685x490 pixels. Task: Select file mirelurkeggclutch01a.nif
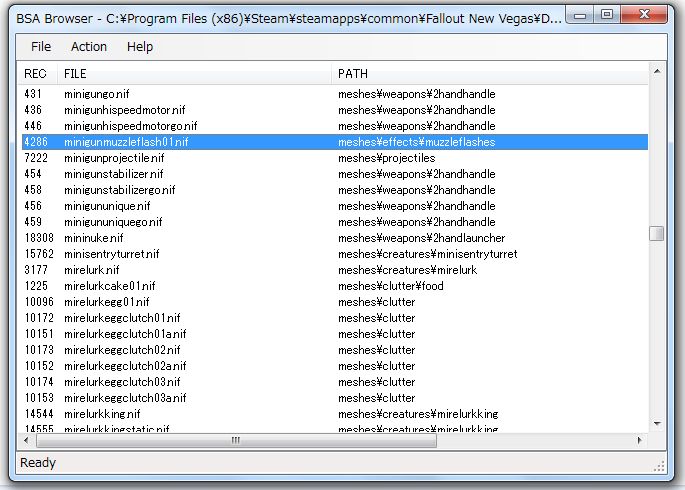[125, 334]
